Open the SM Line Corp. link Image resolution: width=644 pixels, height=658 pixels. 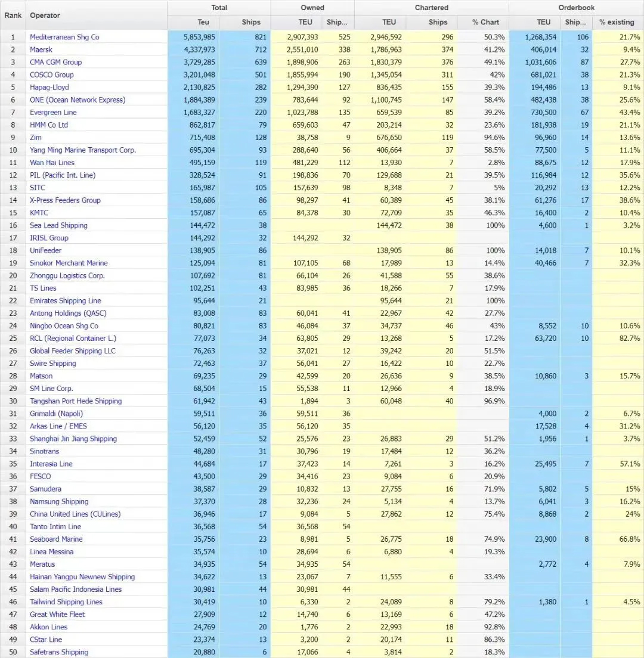coord(51,389)
